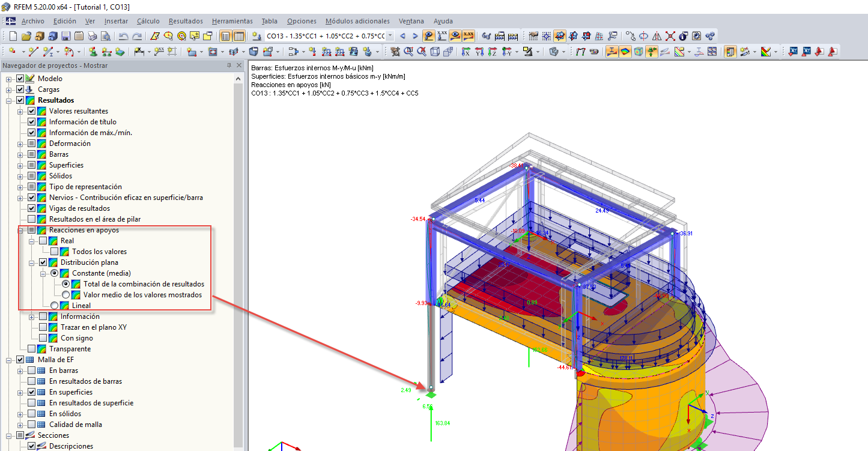Click the multicolor check mark icon
Image resolution: width=868 pixels, height=451 pixels.
coord(766,52)
